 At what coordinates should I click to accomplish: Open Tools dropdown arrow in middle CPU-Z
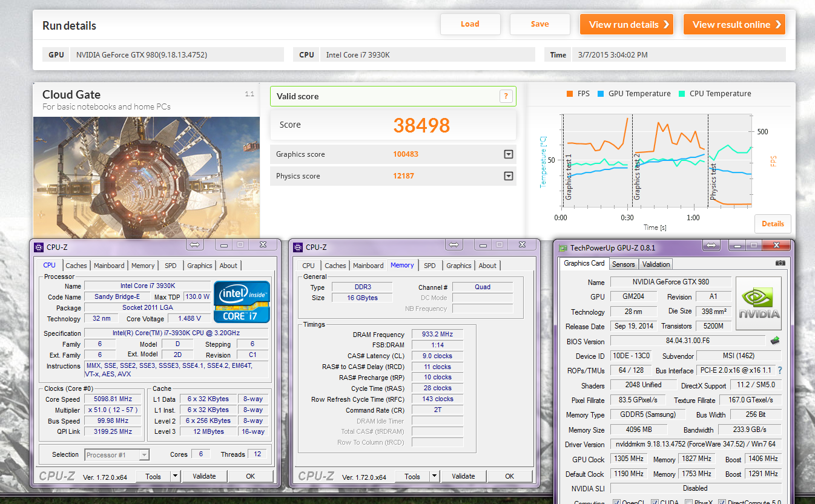click(x=434, y=476)
